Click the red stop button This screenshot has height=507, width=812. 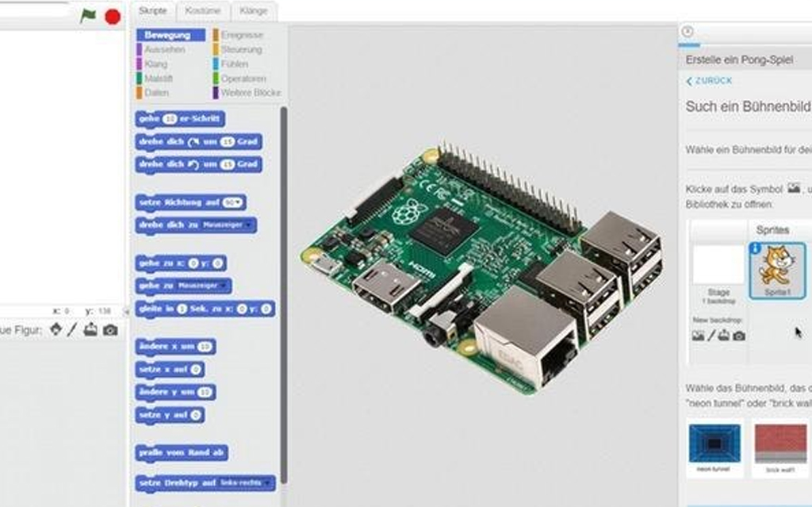point(113,17)
